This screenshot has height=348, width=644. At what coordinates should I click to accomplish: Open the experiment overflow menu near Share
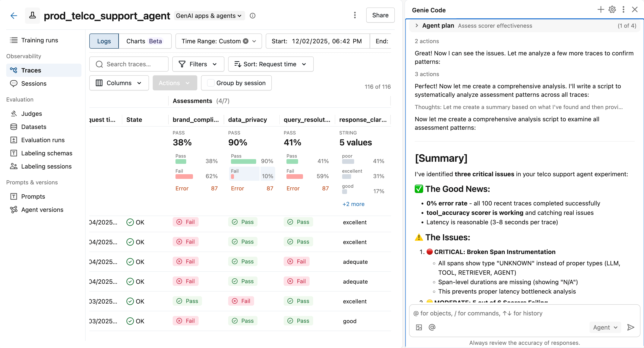click(355, 15)
